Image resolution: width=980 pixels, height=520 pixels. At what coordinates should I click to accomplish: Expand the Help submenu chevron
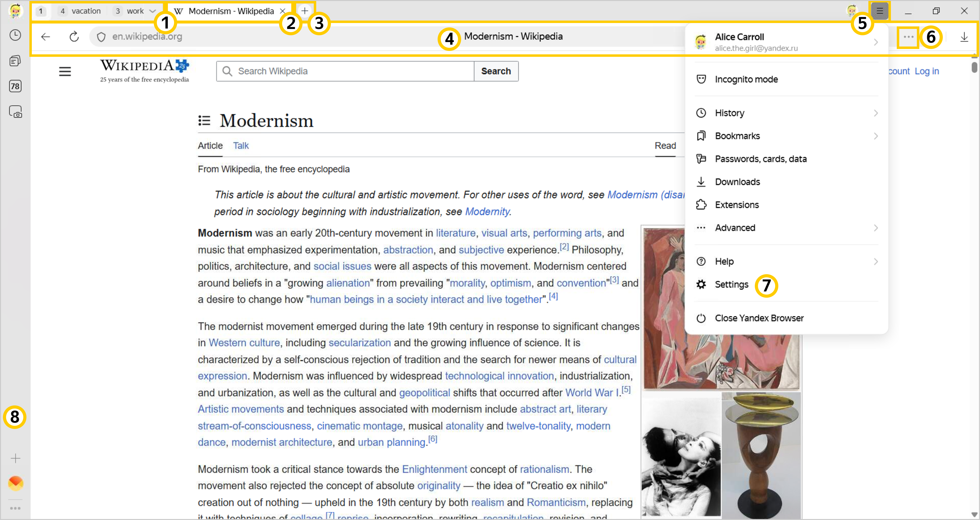tap(876, 261)
